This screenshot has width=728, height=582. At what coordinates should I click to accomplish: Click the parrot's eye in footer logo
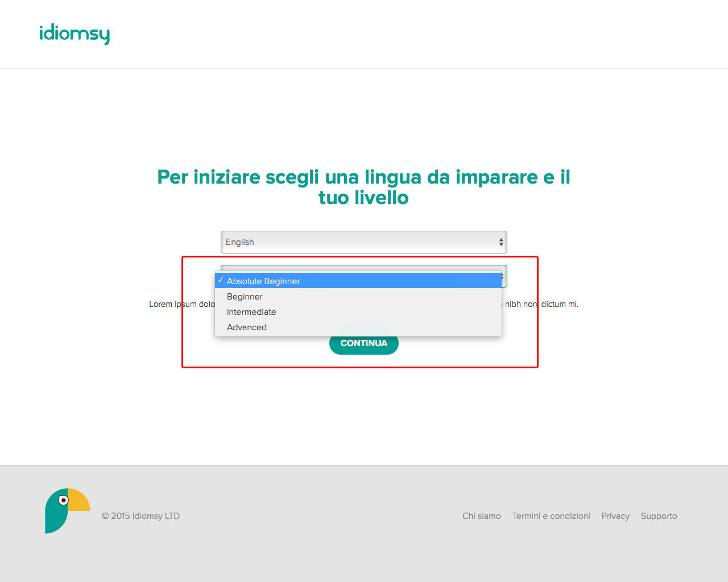pos(64,500)
